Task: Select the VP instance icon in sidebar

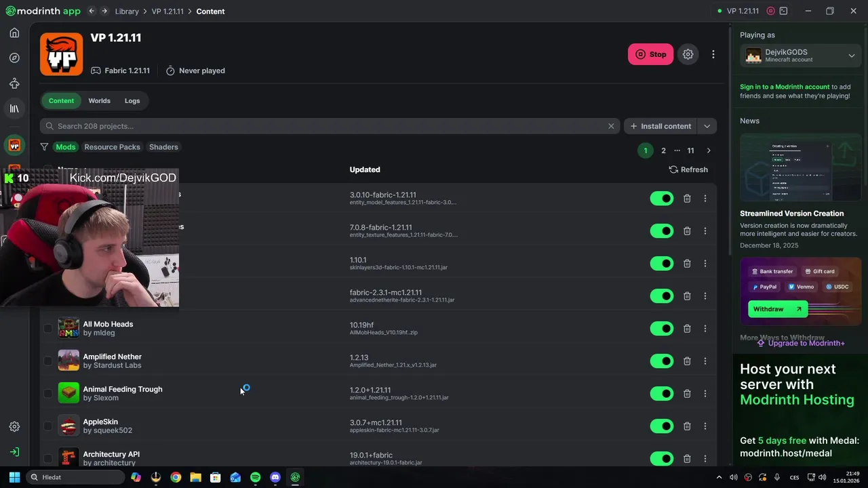Action: point(14,146)
